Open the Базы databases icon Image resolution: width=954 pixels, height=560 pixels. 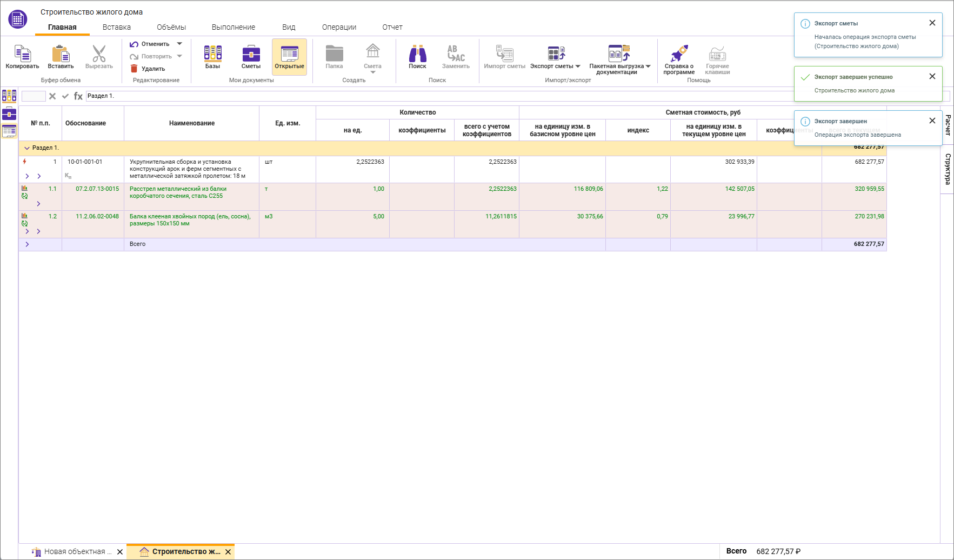pyautogui.click(x=212, y=54)
